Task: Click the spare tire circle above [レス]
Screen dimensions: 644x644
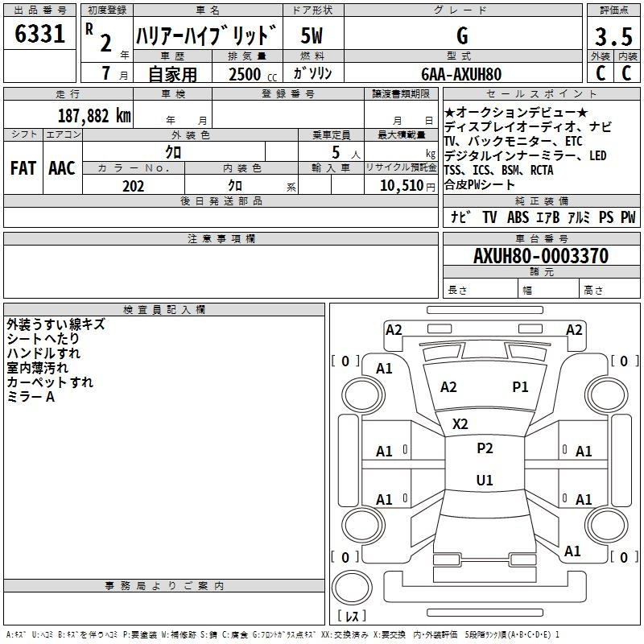Action: point(352,588)
